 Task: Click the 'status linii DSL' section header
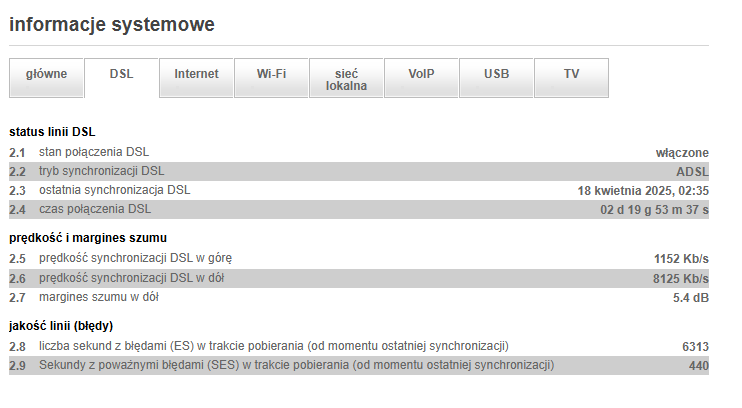tap(52, 132)
